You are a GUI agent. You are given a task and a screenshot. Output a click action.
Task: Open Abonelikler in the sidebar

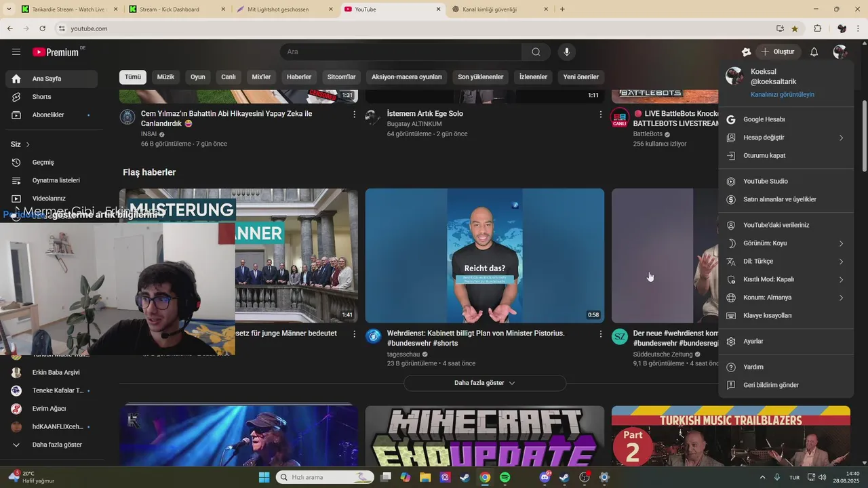point(52,115)
